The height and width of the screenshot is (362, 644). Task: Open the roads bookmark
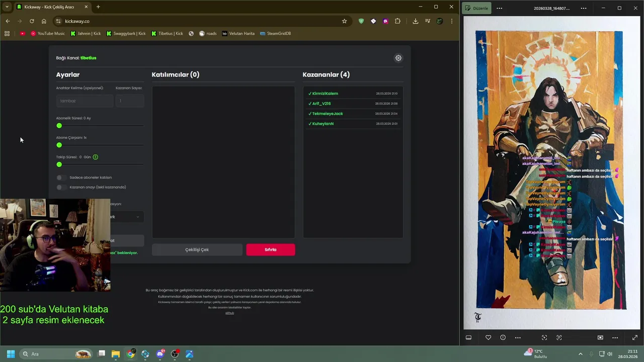pos(208,34)
